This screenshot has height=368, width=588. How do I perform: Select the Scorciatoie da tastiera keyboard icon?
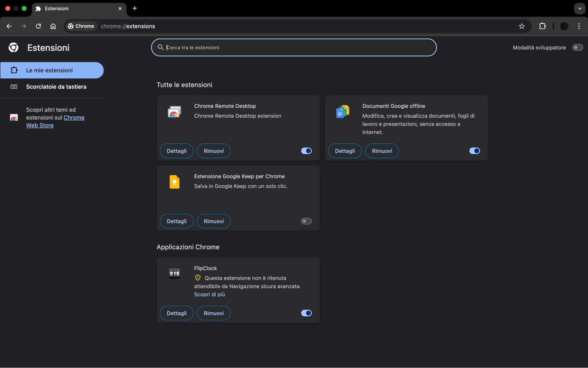click(x=14, y=86)
